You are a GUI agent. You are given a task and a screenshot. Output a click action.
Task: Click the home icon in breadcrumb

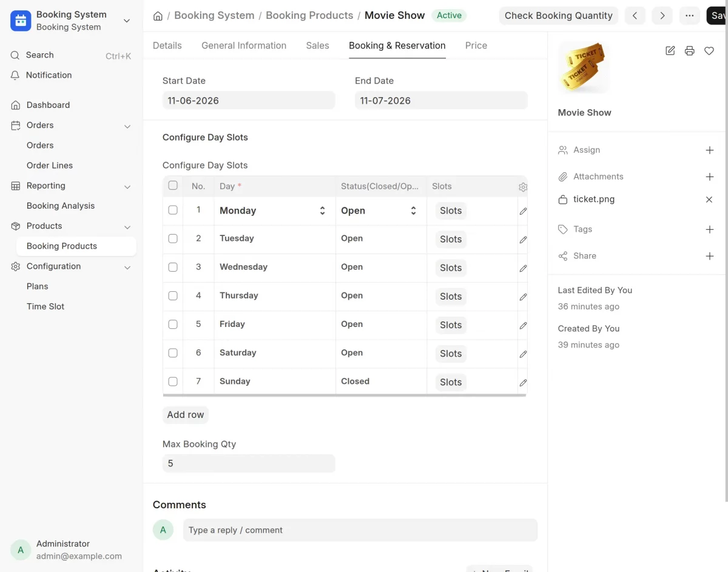point(158,16)
